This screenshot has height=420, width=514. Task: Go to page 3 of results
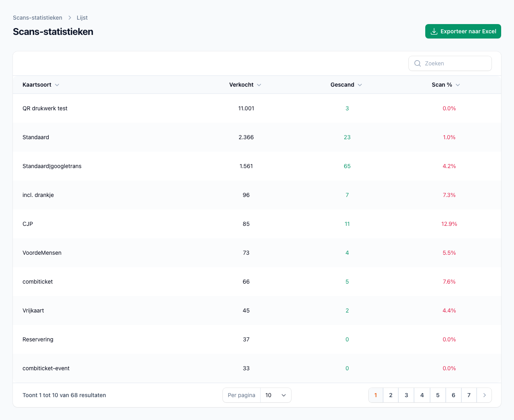click(406, 395)
